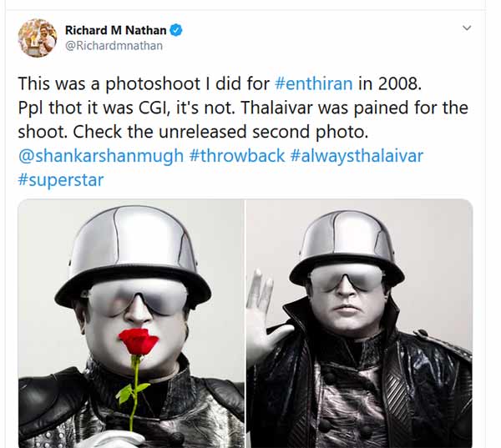Click the mirrored sunglasses in right photo

point(347,277)
